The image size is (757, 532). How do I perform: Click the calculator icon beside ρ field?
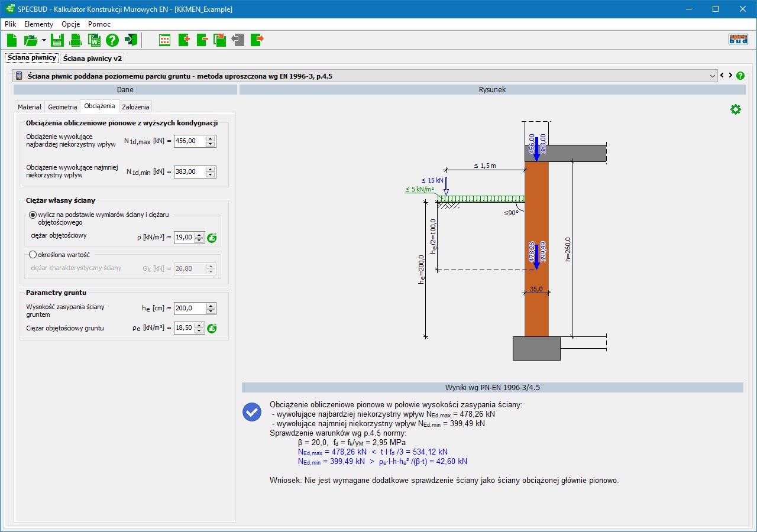pyautogui.click(x=212, y=238)
